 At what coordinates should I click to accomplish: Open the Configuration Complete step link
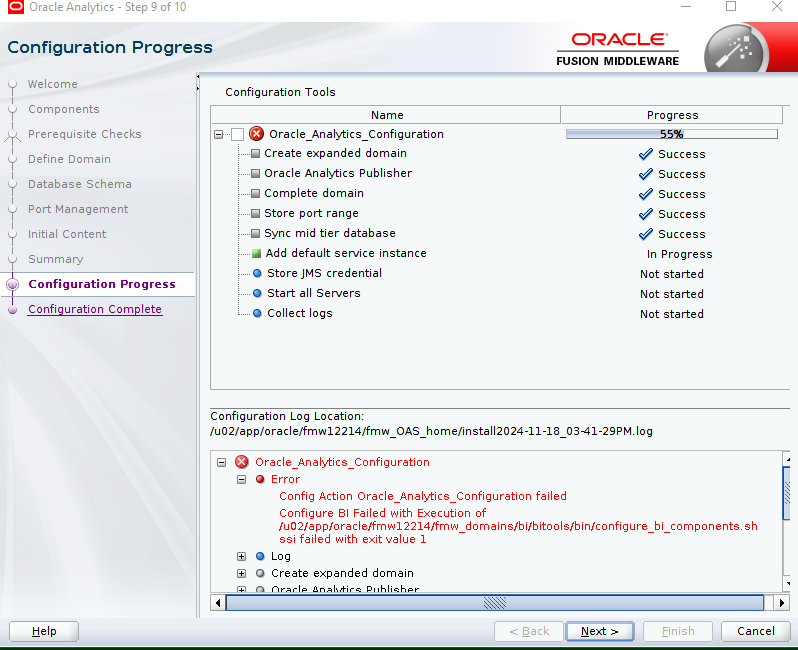[x=95, y=309]
